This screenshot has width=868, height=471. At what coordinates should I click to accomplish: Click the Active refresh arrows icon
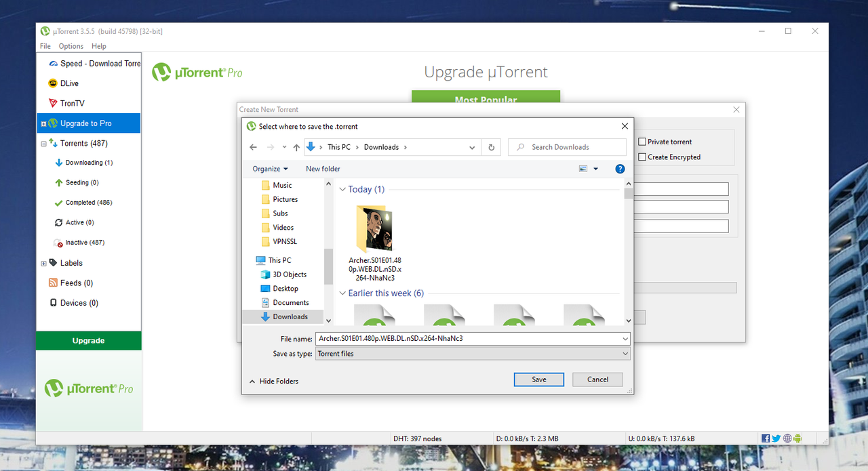coord(59,222)
